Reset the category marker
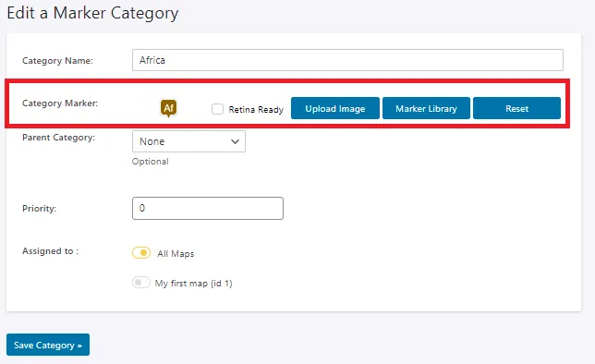595x364 pixels. [x=516, y=108]
